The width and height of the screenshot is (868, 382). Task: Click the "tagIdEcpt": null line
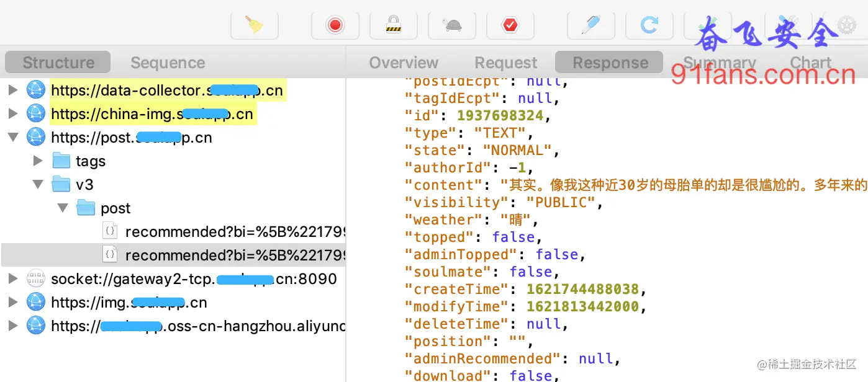pos(482,98)
